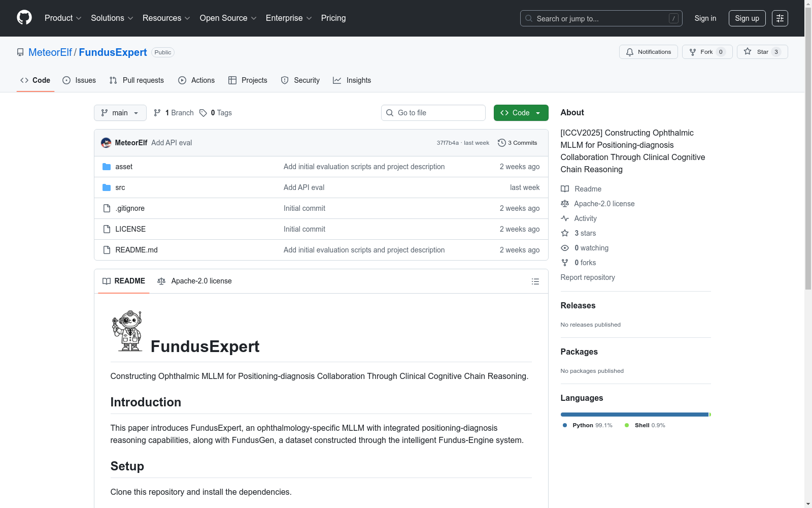
Task: Open the FundusExpert repository link
Action: 113,52
